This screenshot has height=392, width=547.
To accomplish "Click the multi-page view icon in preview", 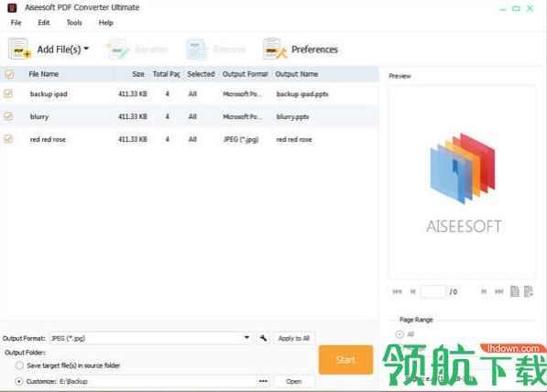I will tap(529, 291).
